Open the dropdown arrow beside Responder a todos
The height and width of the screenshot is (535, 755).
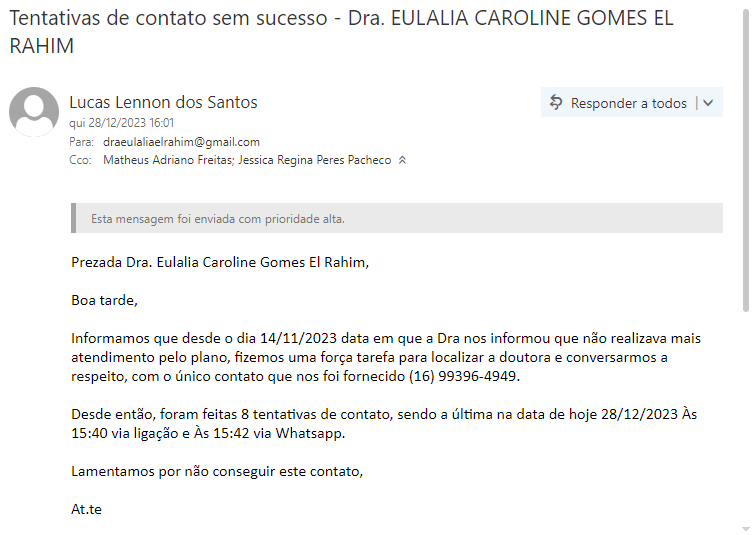(709, 103)
